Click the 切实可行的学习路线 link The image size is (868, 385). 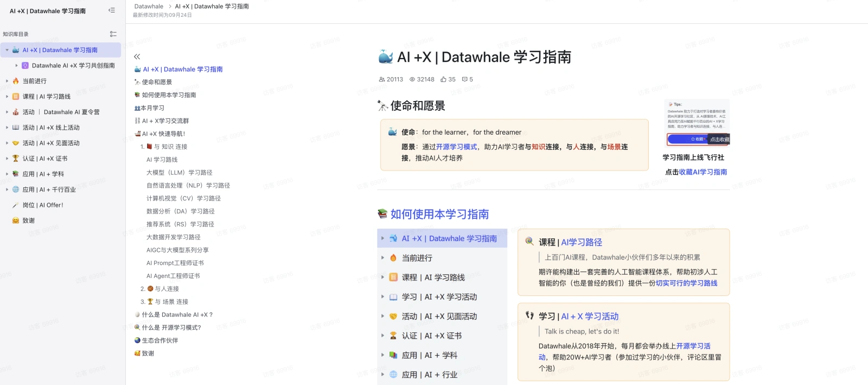click(686, 283)
